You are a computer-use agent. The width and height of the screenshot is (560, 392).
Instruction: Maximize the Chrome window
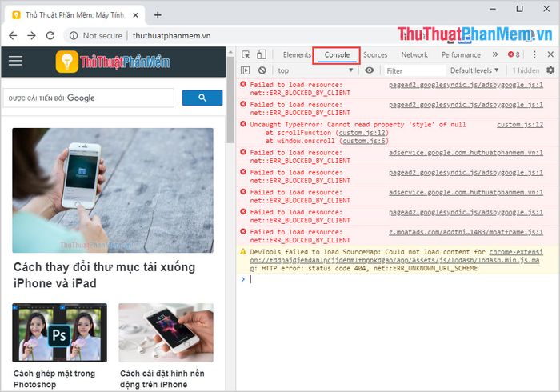click(520, 9)
